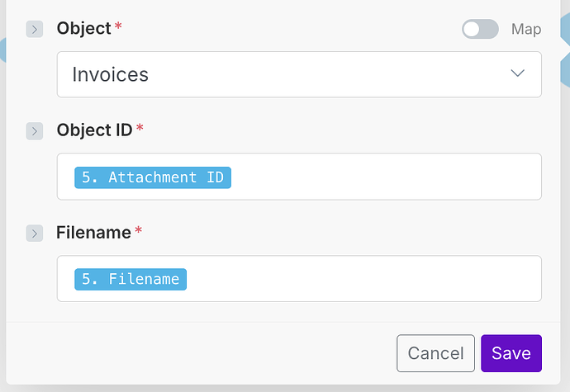This screenshot has width=570, height=392.
Task: Click the required asterisk beside Object ID
Action: point(140,129)
